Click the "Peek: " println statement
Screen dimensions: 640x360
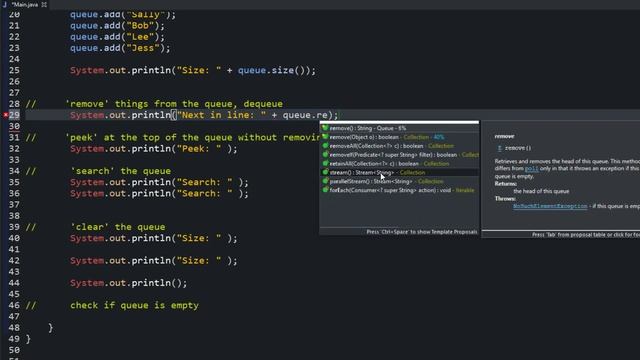(x=153, y=149)
